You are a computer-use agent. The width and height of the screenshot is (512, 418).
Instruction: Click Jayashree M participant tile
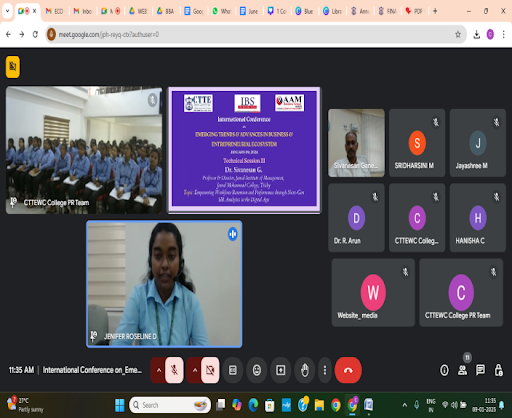[x=478, y=143]
